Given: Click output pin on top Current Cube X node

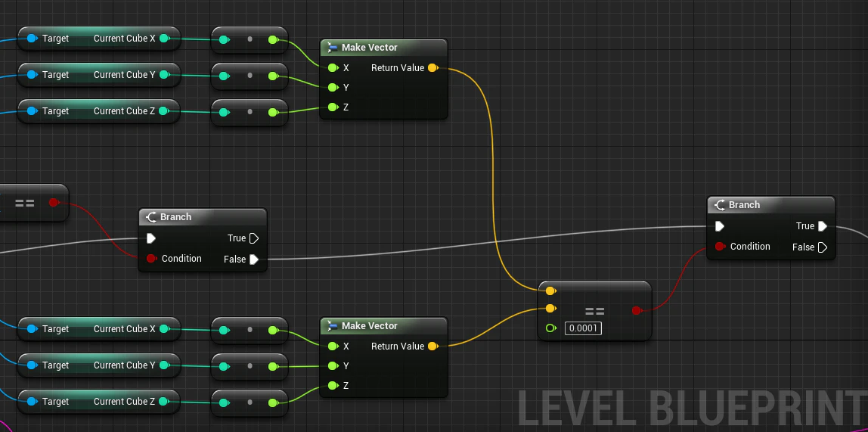Looking at the screenshot, I should coord(164,39).
